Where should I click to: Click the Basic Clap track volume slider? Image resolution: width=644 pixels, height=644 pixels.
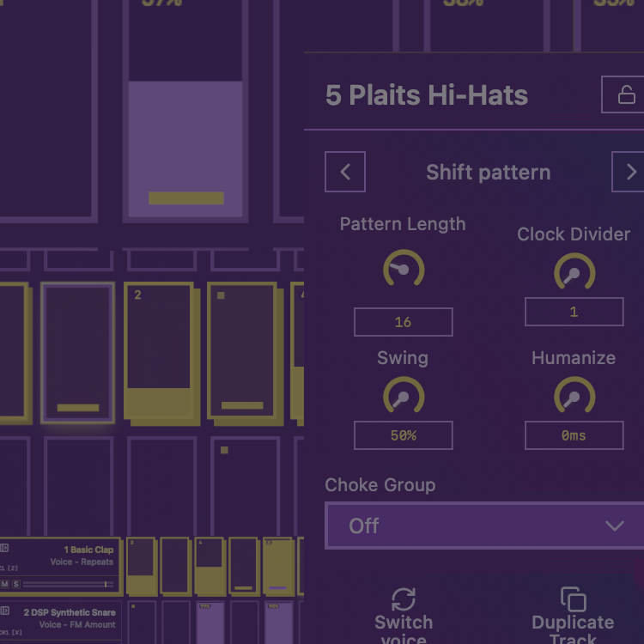click(68, 584)
